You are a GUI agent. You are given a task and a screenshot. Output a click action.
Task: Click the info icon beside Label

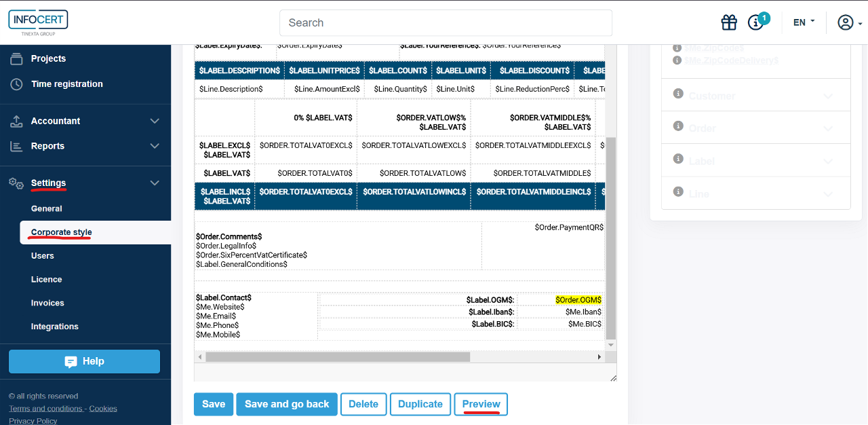pyautogui.click(x=677, y=159)
